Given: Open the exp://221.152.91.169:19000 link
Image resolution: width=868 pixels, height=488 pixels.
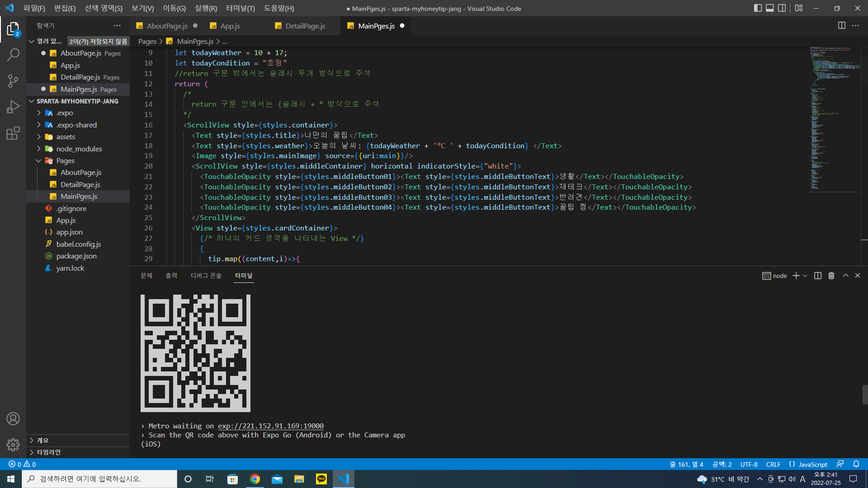Looking at the screenshot, I should point(271,426).
